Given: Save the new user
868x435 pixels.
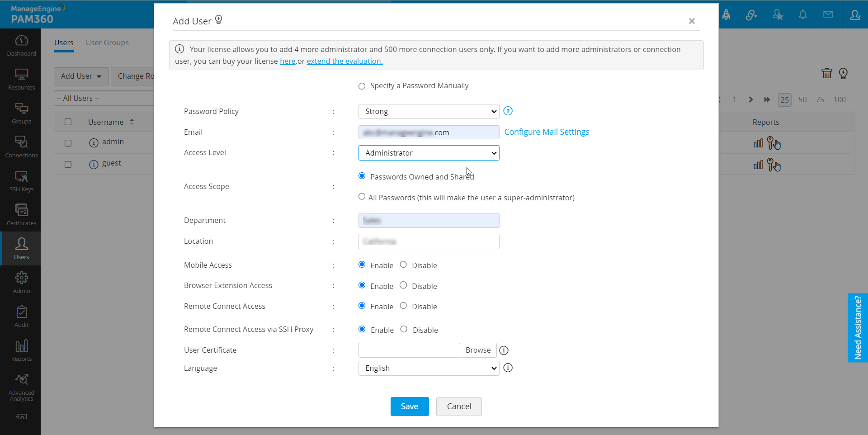Looking at the screenshot, I should (x=409, y=407).
